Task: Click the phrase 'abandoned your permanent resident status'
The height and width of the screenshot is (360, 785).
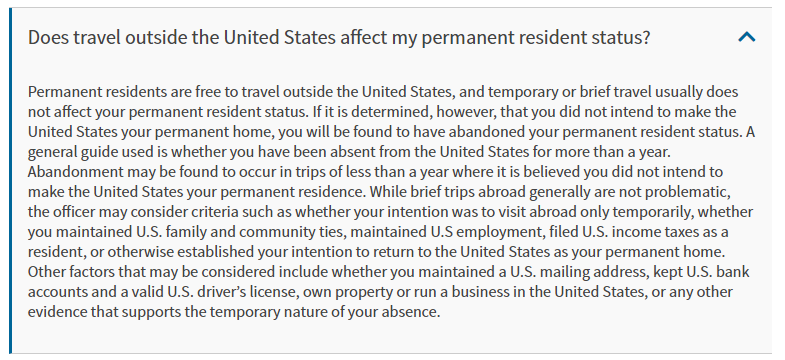Action: click(596, 132)
